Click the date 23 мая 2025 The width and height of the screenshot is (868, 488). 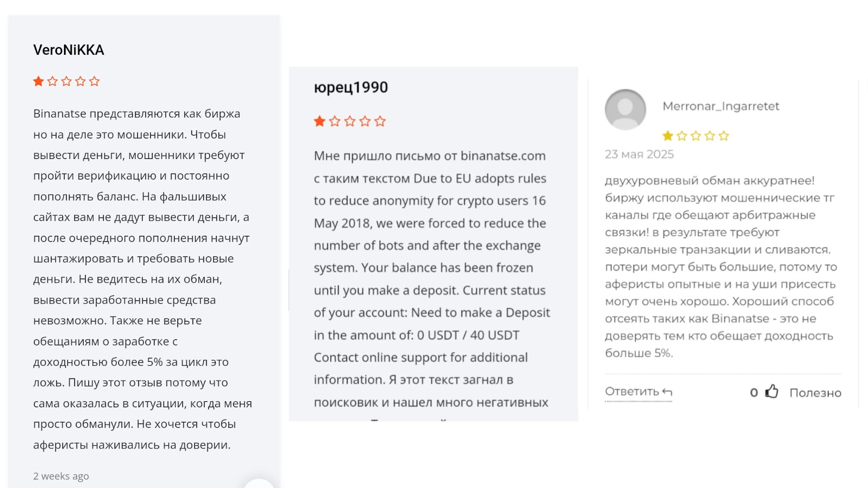[639, 154]
